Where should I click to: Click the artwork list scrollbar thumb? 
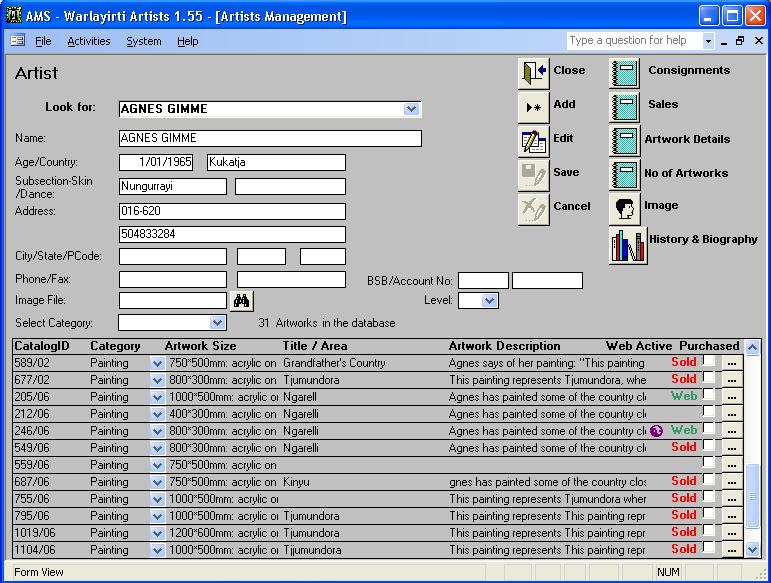(x=752, y=496)
